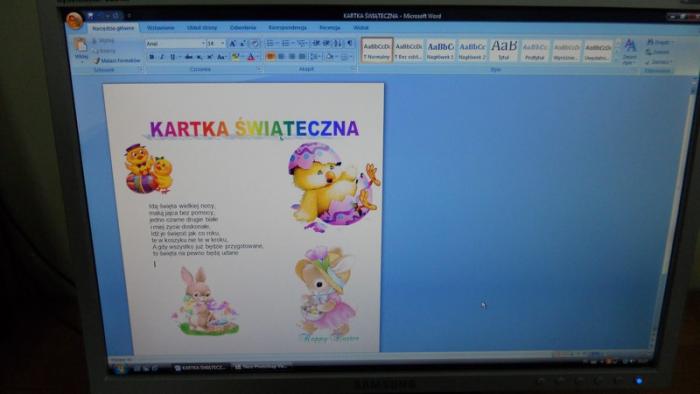
Task: Click the Paste (Wklej) clipboard icon
Action: click(x=81, y=45)
